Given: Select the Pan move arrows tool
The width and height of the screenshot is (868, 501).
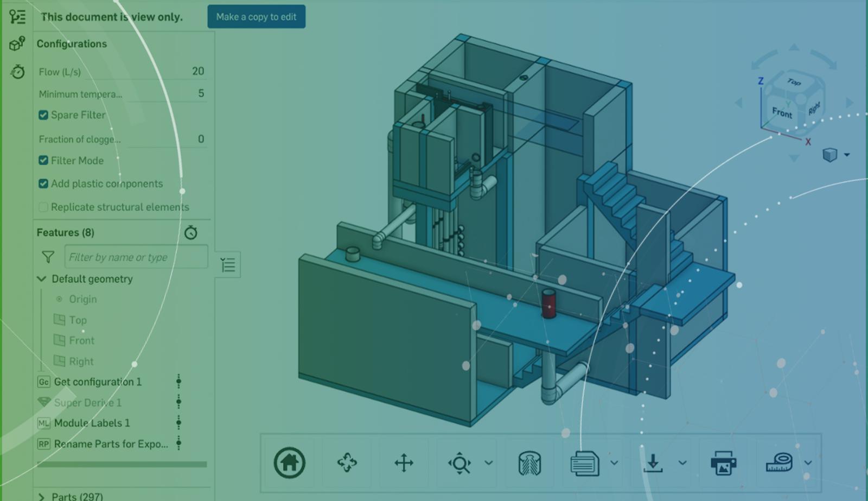Looking at the screenshot, I should click(404, 463).
